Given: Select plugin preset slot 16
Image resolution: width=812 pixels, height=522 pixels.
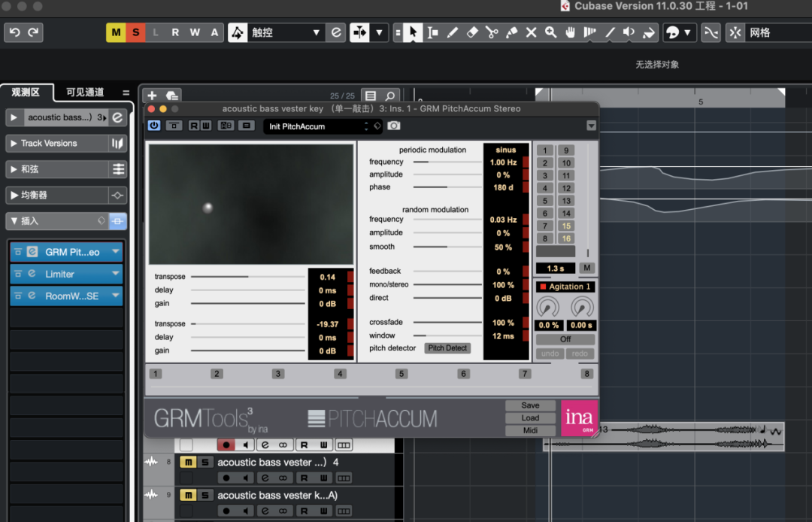Looking at the screenshot, I should click(x=566, y=238).
